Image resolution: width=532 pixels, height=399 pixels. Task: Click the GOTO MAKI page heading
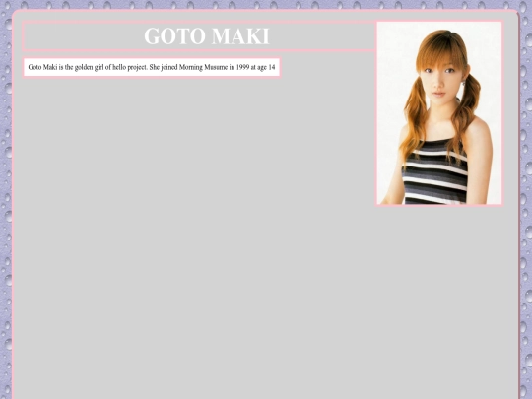207,36
